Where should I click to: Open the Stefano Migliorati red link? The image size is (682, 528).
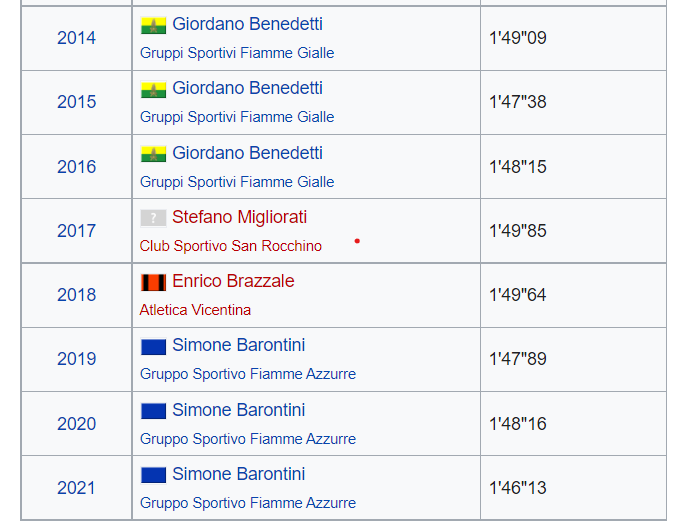tap(240, 217)
